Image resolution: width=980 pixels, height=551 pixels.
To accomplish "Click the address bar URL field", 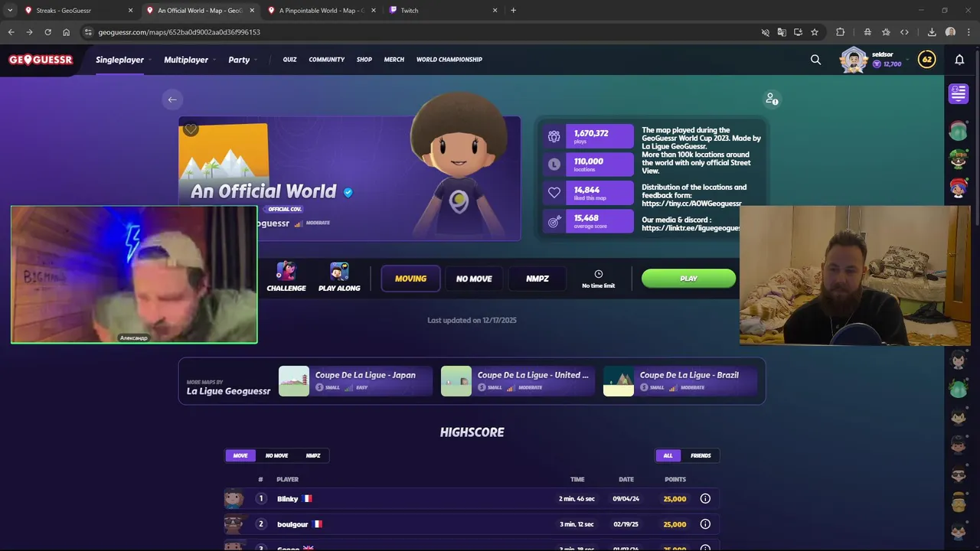I will click(x=421, y=32).
